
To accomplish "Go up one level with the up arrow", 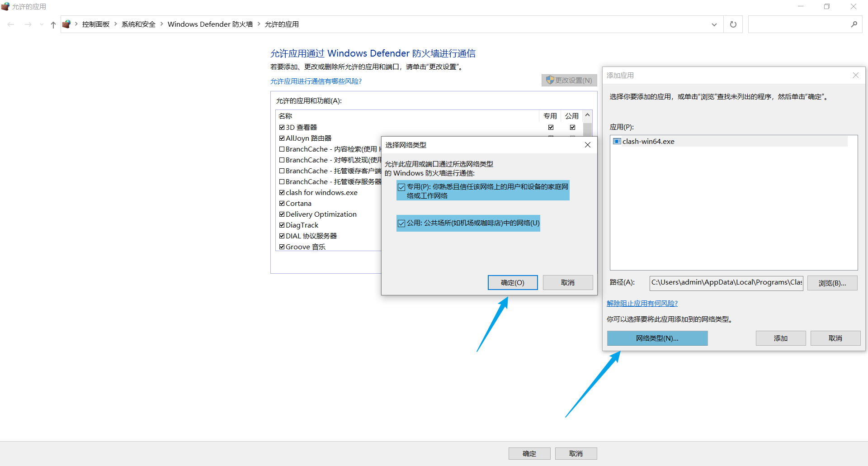I will (x=53, y=24).
